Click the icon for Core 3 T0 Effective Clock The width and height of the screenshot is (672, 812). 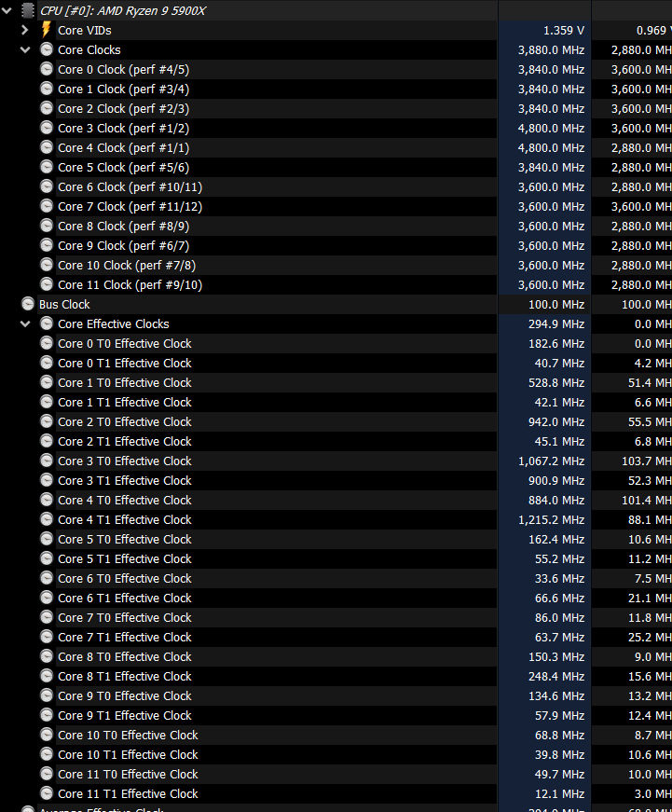(x=47, y=461)
